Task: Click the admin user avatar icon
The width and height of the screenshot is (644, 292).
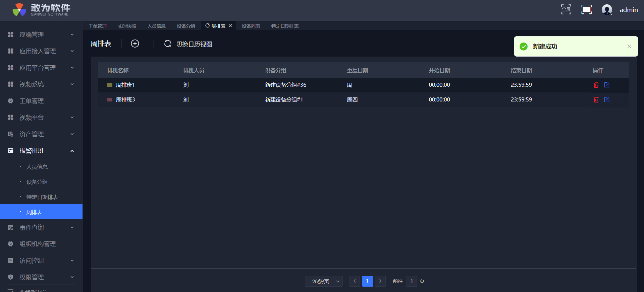Action: click(607, 10)
